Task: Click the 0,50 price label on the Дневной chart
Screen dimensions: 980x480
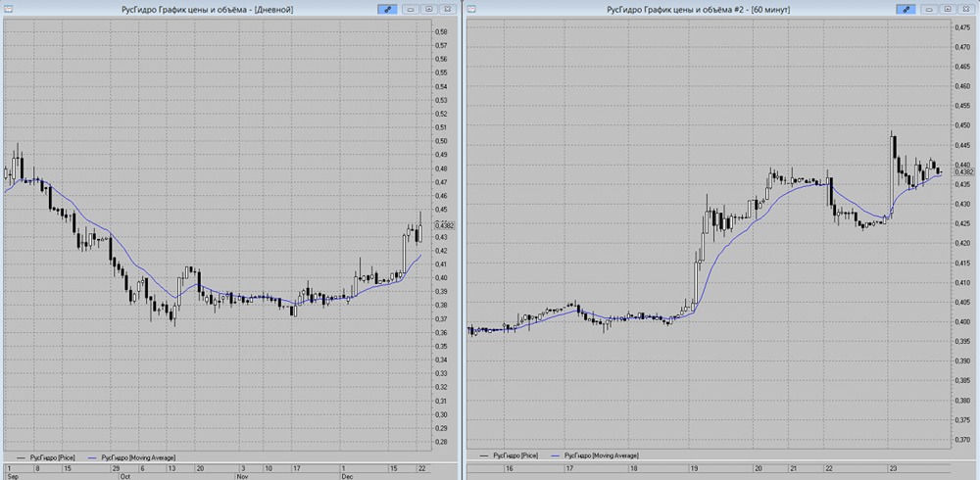Action: (x=441, y=141)
